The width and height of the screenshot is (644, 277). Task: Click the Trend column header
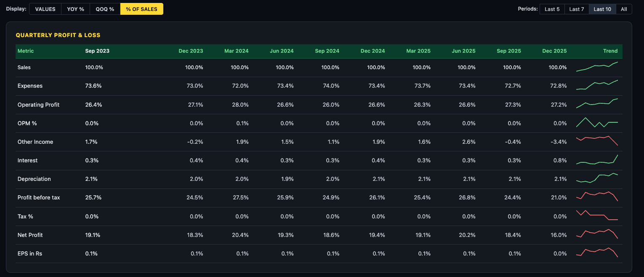610,51
